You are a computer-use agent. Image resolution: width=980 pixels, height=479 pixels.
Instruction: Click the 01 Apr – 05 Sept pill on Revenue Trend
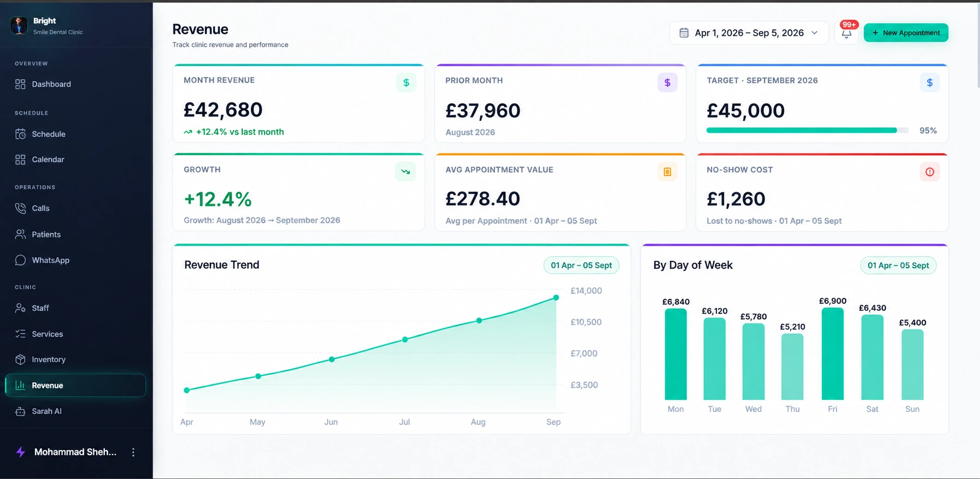pos(581,265)
